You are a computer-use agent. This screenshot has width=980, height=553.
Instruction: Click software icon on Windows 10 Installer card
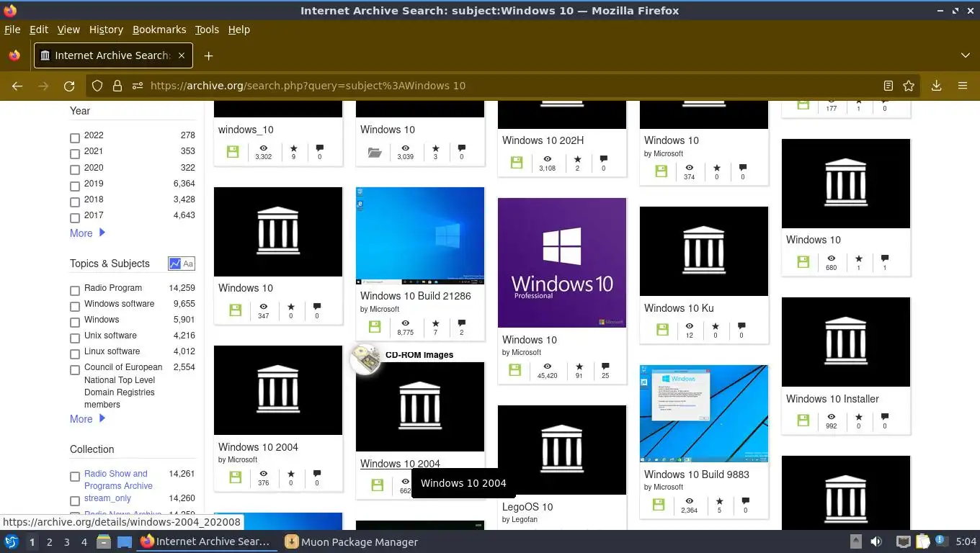click(x=803, y=421)
